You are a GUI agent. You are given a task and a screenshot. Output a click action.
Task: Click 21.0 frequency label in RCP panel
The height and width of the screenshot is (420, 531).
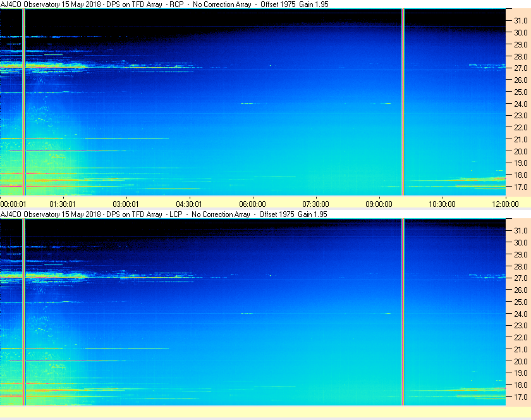click(x=521, y=139)
